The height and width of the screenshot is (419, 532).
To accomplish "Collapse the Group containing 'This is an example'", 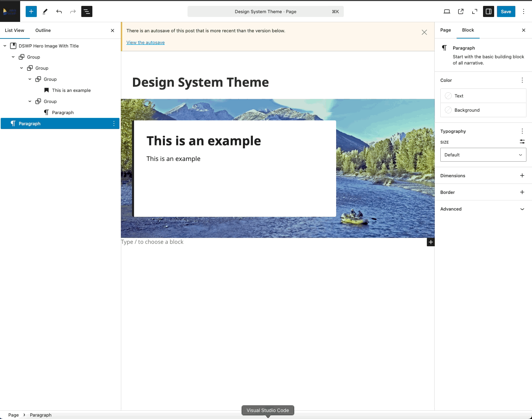I will 30,79.
